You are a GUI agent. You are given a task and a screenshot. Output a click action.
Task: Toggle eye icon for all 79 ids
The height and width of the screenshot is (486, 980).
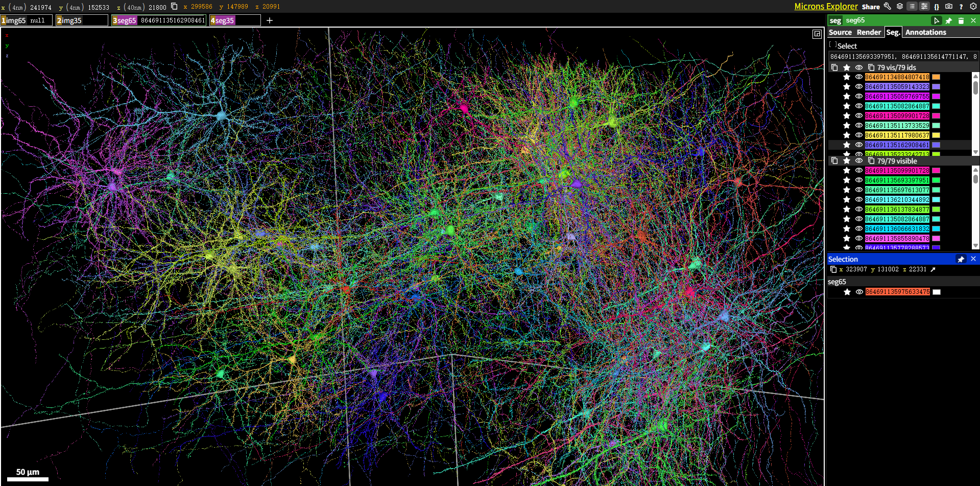click(859, 67)
